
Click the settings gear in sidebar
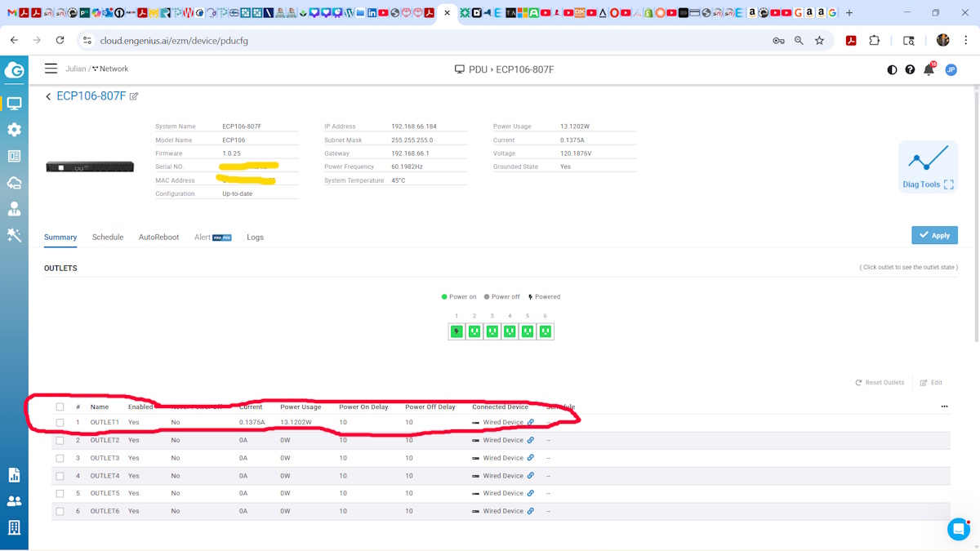click(x=14, y=130)
